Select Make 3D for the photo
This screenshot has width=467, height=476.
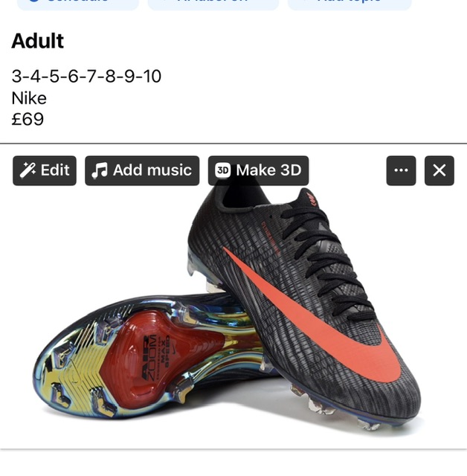coord(258,170)
